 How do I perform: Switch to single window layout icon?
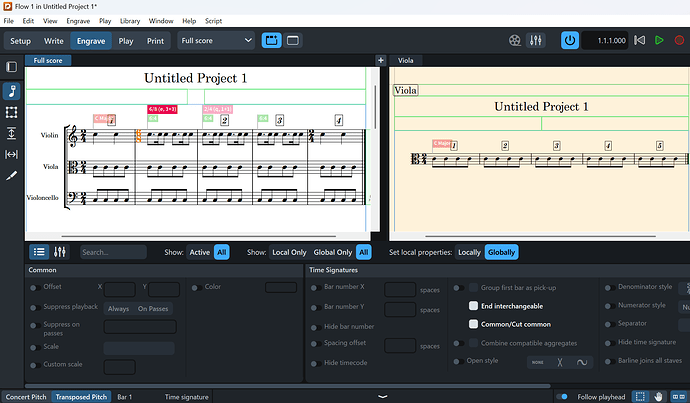(x=293, y=40)
